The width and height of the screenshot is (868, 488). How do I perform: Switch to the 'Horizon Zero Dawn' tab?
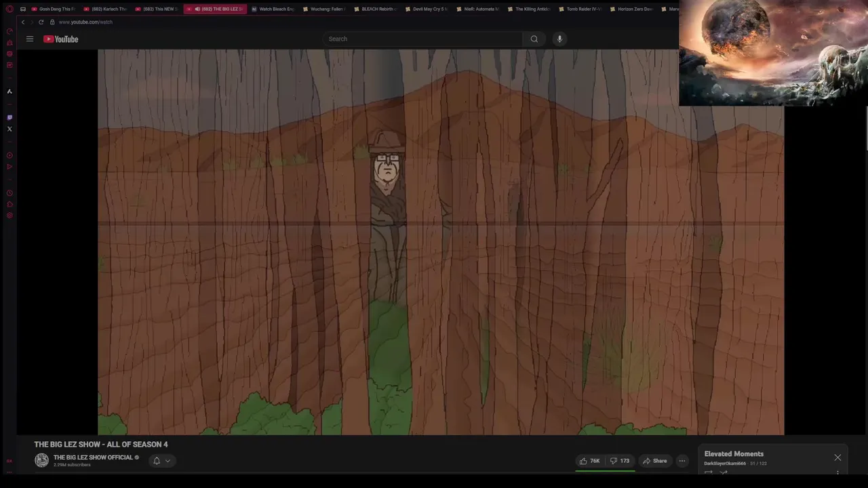tap(632, 9)
